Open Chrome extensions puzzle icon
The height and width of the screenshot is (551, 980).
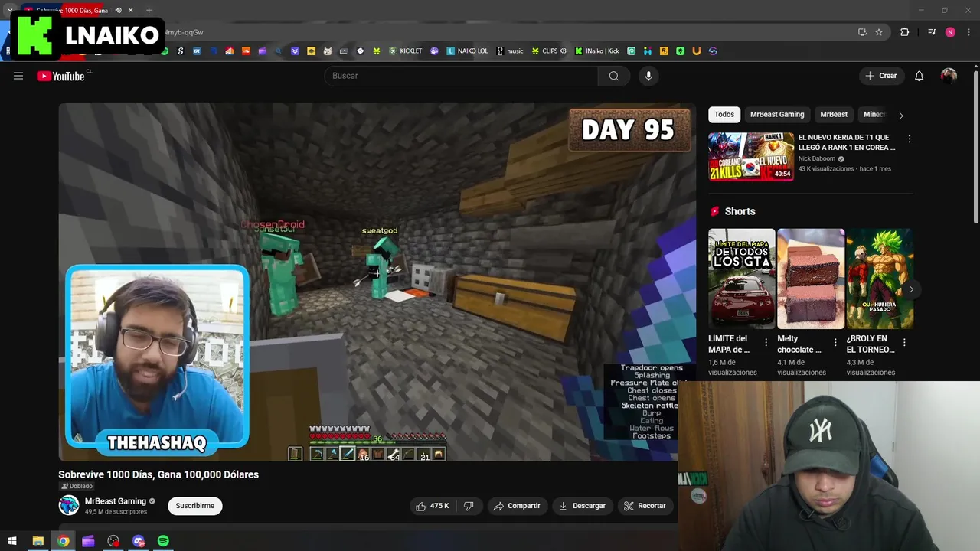click(905, 32)
